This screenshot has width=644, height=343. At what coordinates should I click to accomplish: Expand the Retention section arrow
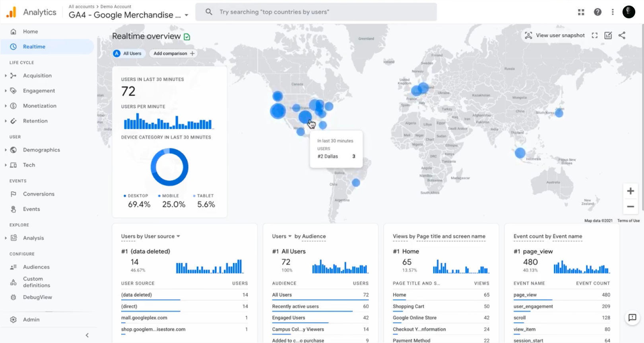6,121
